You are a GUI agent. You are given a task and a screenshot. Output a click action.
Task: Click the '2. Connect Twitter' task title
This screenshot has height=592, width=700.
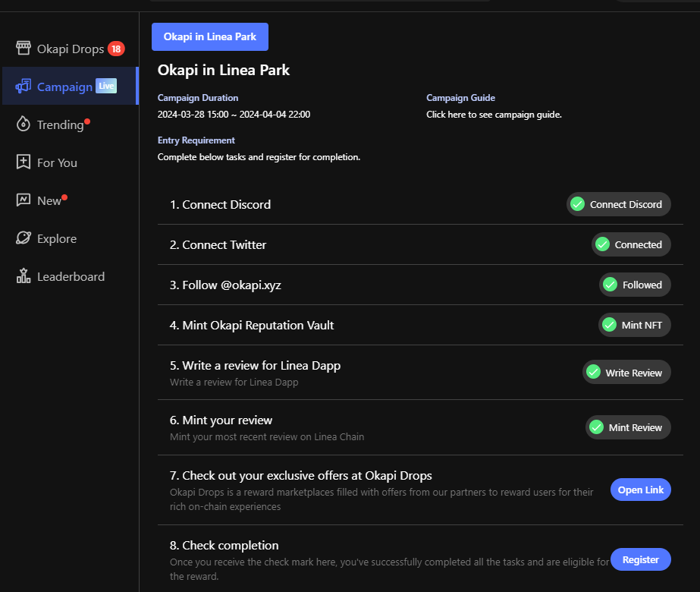tap(218, 244)
